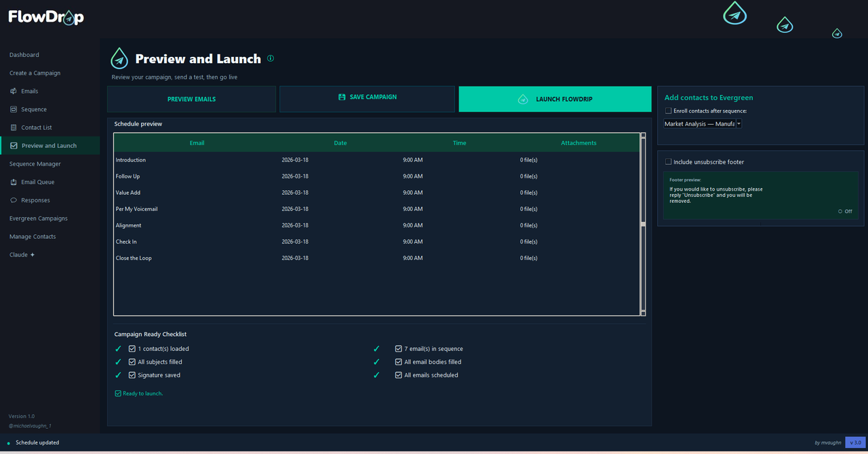Click the Version 1.0 label in the sidebar
The height and width of the screenshot is (454, 868).
click(x=22, y=416)
